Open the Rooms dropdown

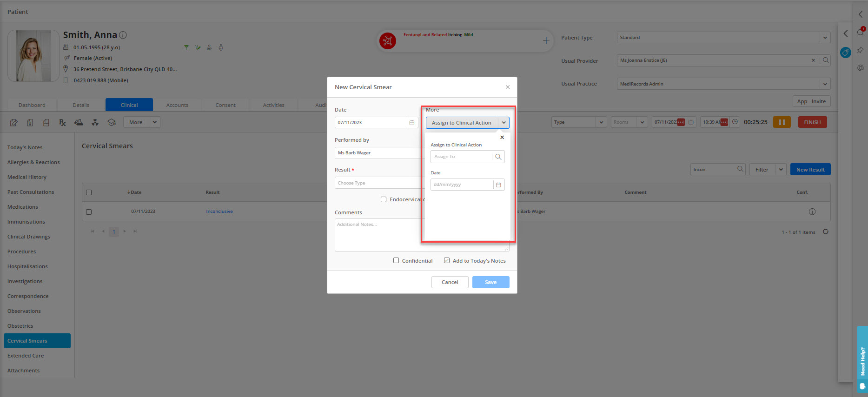tap(629, 122)
